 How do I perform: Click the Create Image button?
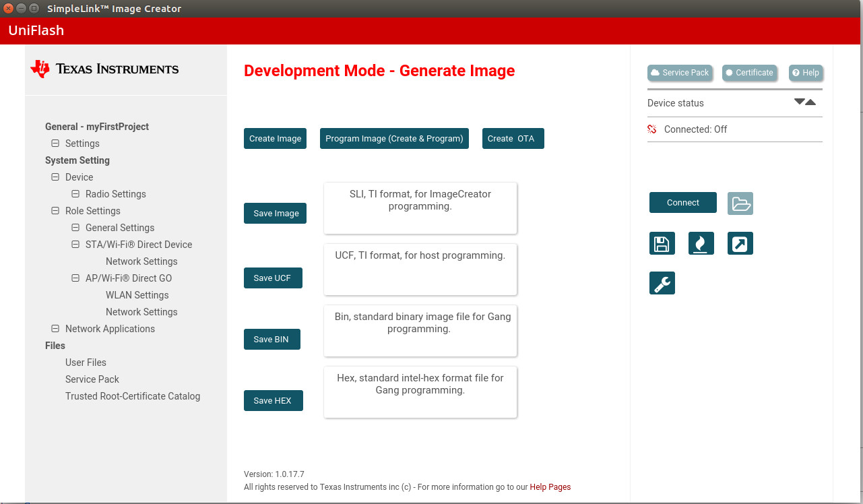[275, 138]
